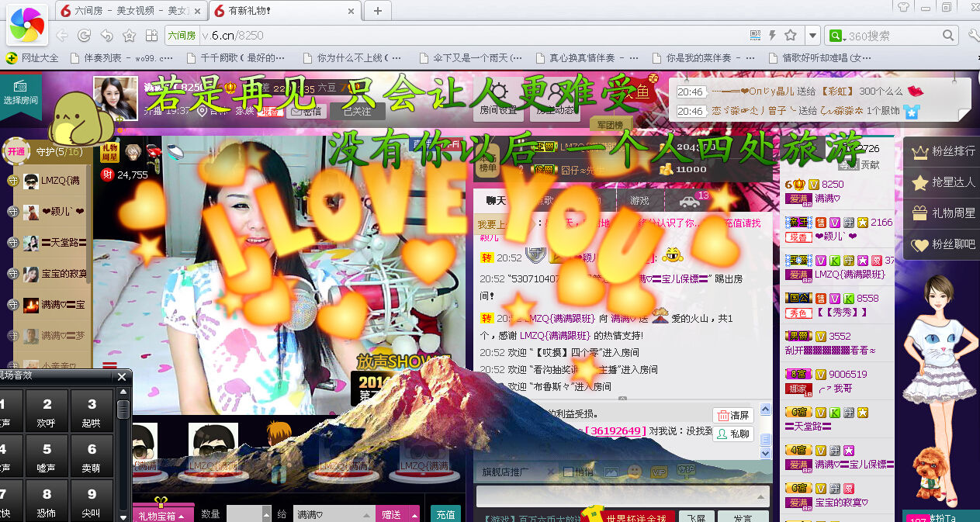Open the 360 search engine selector
This screenshot has width=980, height=522.
[x=836, y=36]
